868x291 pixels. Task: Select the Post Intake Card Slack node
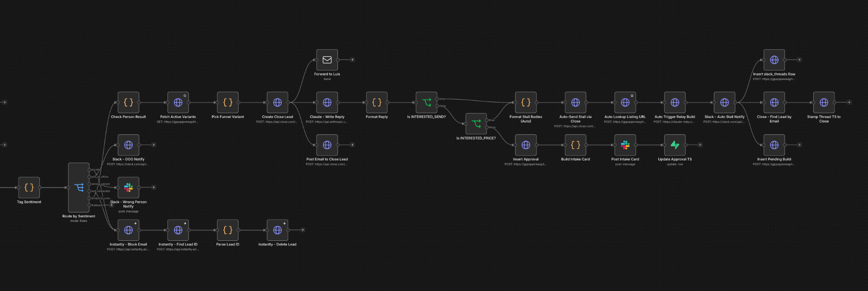[625, 145]
